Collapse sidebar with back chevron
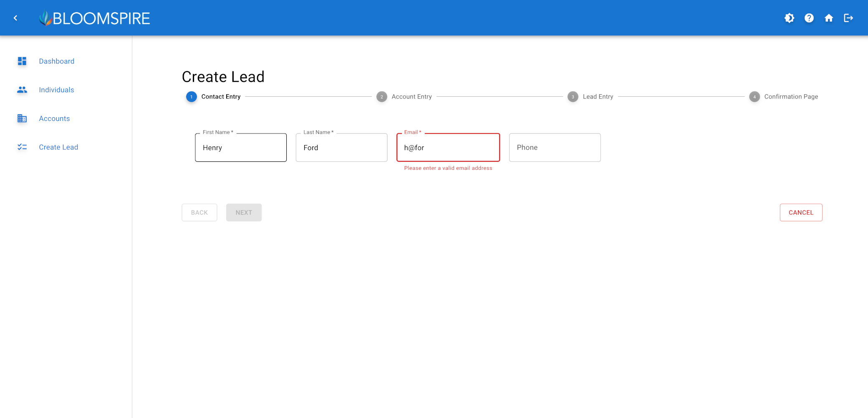 point(15,18)
